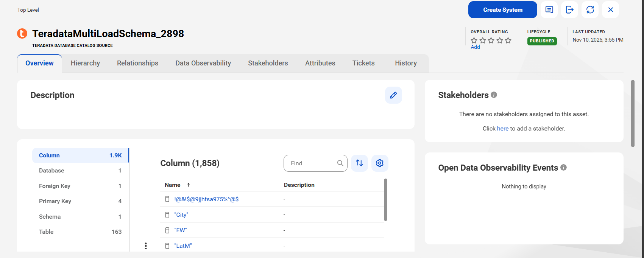This screenshot has height=258, width=644.
Task: Click the PUBLISHED lifecycle badge
Action: pos(542,41)
